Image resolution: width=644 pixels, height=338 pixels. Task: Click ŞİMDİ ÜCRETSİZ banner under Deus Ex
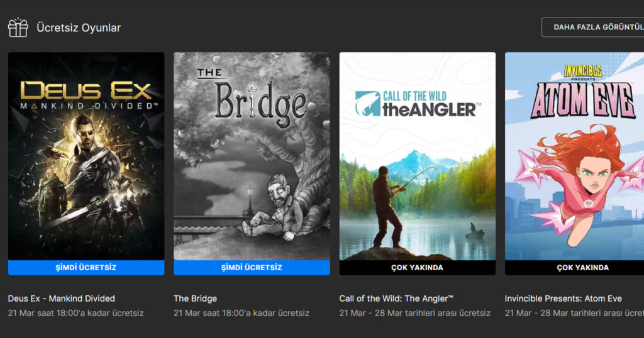click(x=86, y=268)
